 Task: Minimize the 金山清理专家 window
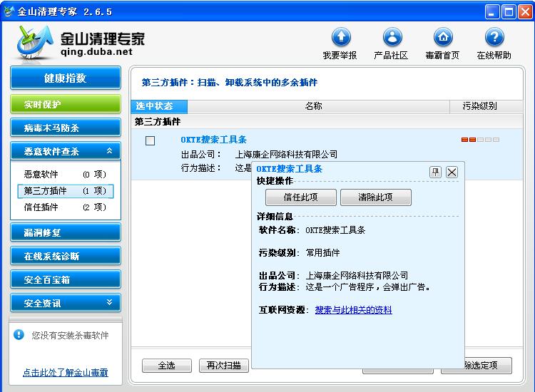tap(492, 12)
